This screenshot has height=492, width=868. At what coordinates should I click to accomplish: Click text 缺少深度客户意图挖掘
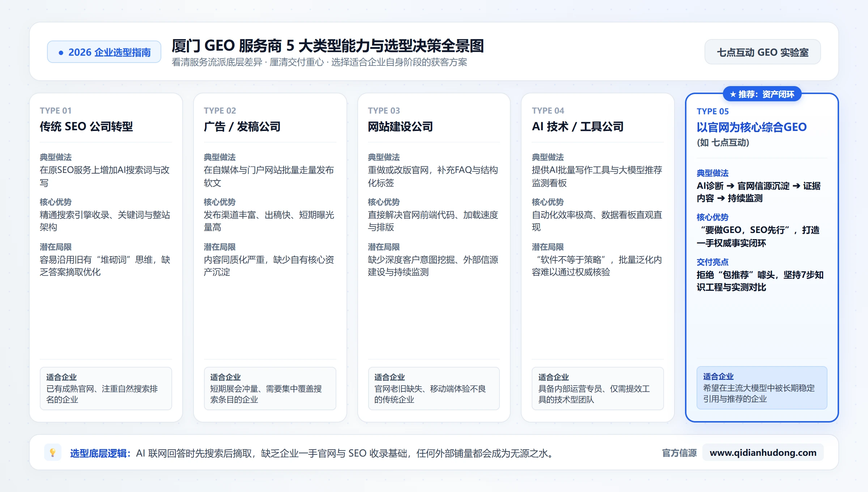(x=411, y=260)
